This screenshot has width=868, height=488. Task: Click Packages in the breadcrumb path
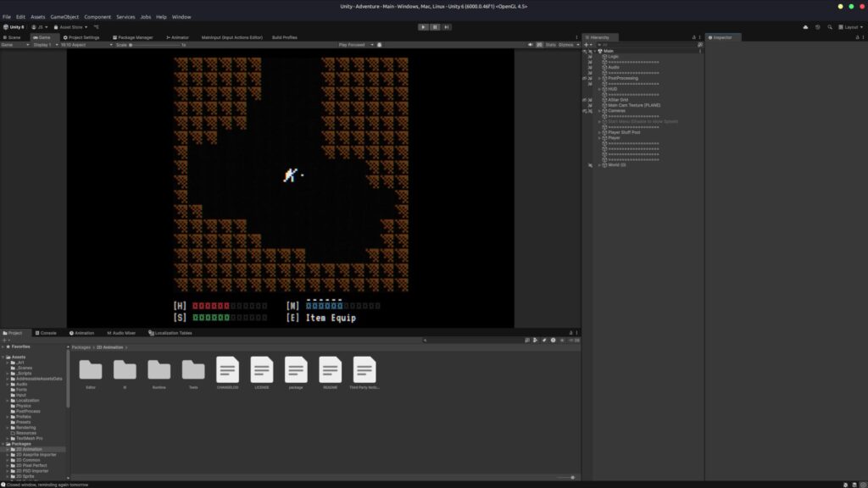pyautogui.click(x=81, y=347)
